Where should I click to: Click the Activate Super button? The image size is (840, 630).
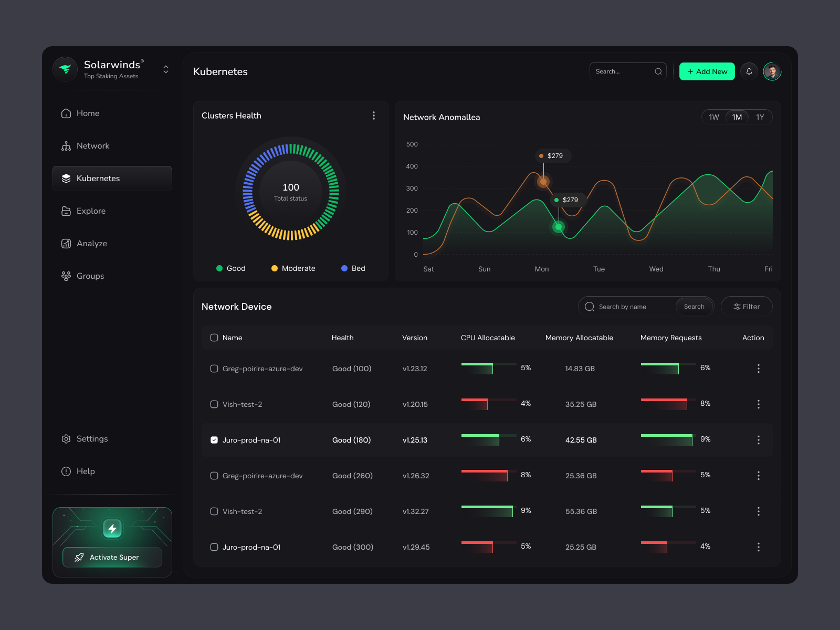click(112, 558)
